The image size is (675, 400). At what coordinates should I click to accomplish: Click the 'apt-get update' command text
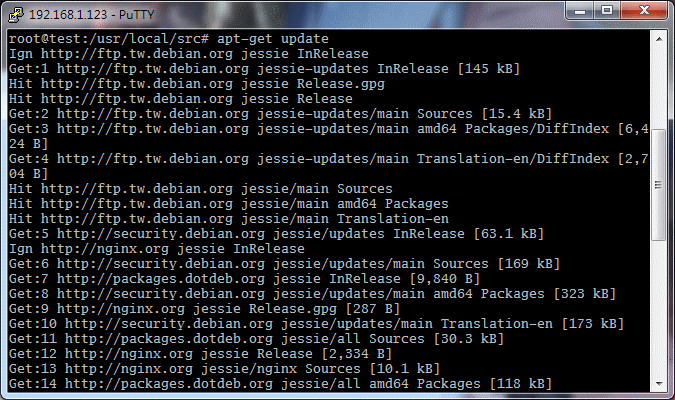(x=272, y=39)
